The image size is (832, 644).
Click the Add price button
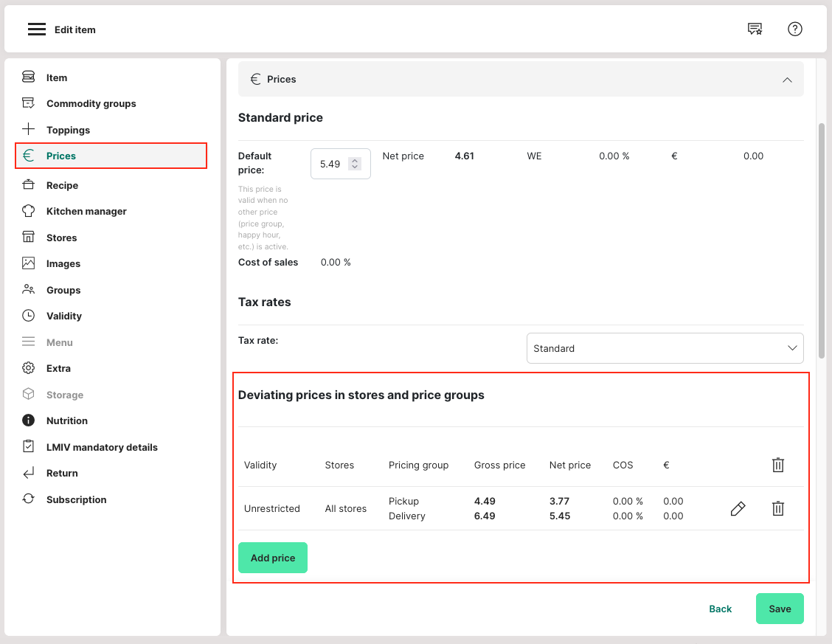272,558
